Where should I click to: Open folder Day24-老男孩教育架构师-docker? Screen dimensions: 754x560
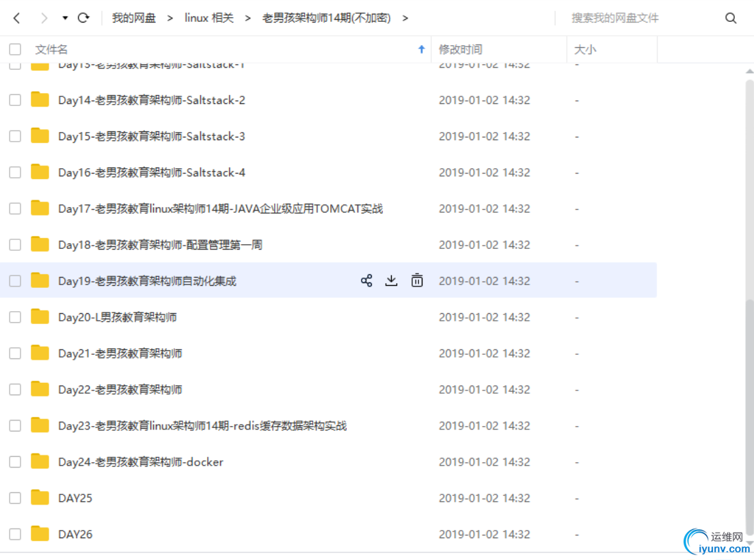point(141,462)
